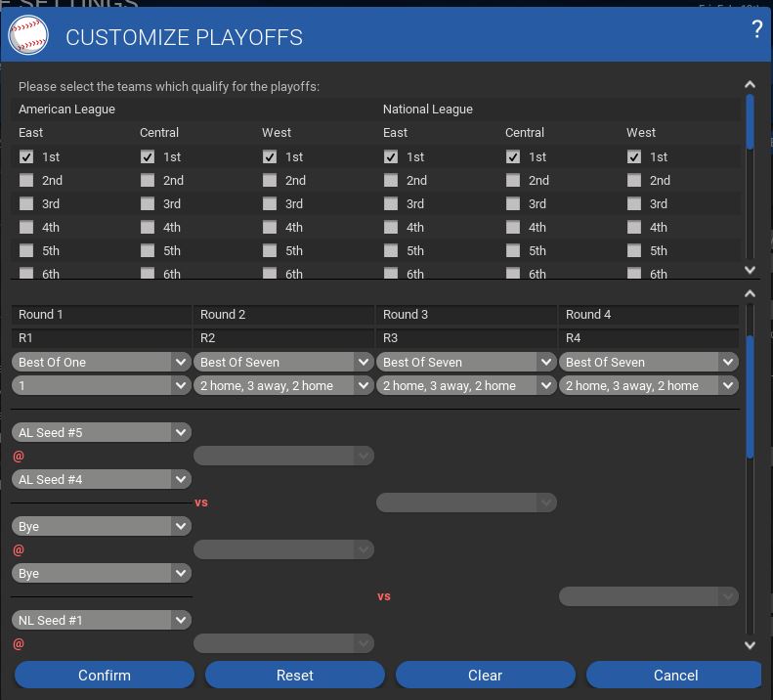Click the Clear button

[485, 675]
